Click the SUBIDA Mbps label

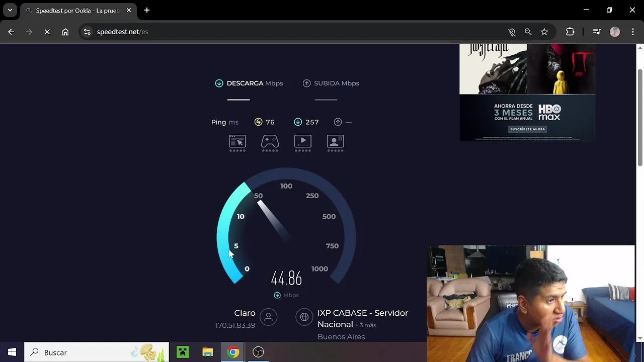pos(337,83)
